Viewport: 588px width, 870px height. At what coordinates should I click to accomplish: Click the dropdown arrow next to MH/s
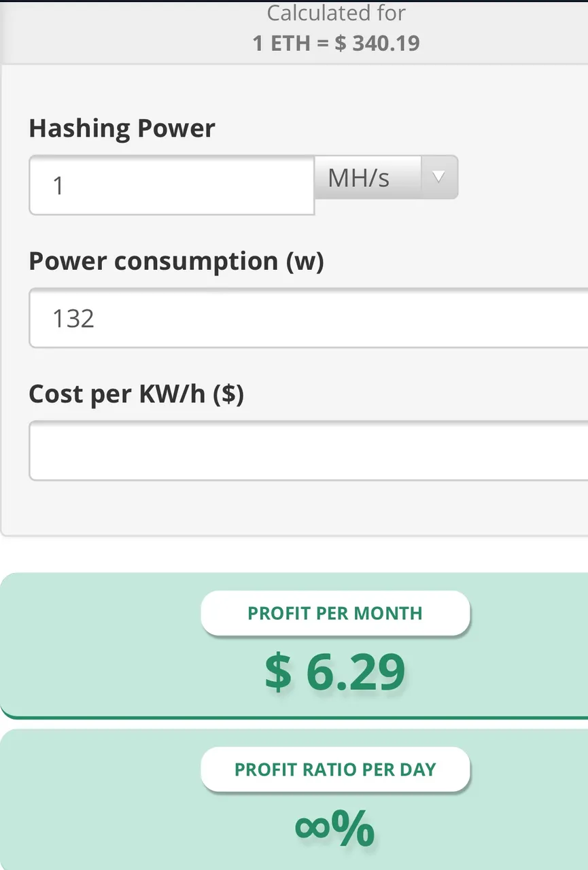coord(438,177)
